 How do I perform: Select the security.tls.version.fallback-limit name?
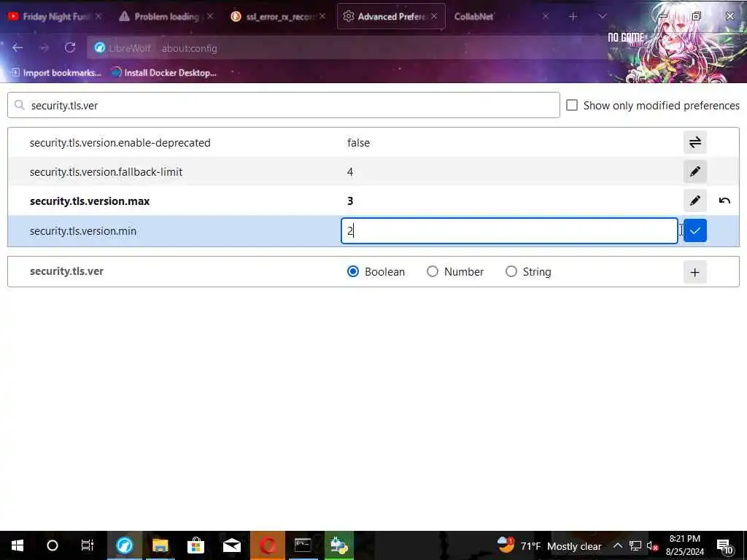tap(106, 172)
